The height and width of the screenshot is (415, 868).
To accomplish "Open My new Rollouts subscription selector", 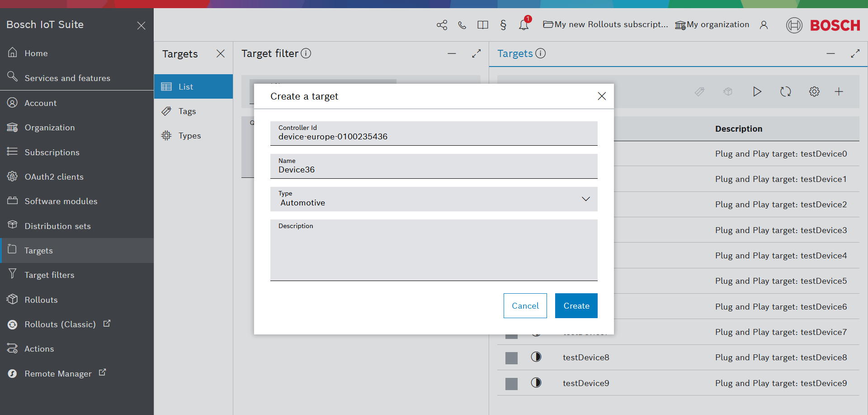I will click(606, 25).
